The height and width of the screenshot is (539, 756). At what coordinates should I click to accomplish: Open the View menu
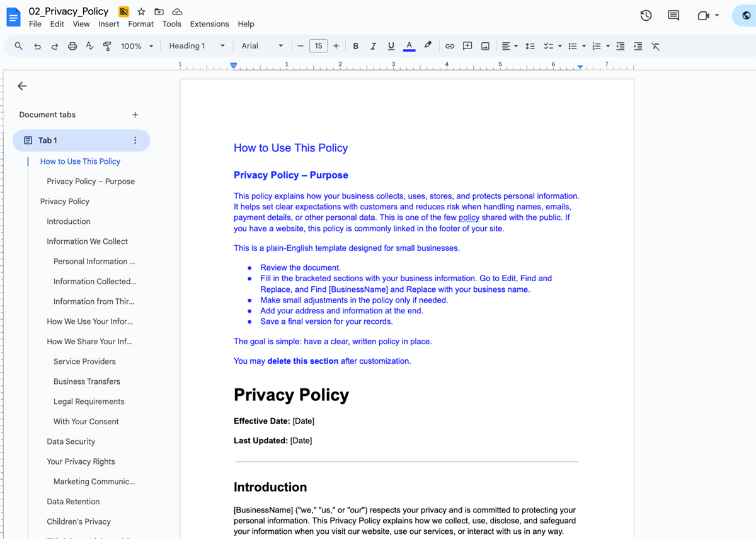pos(81,24)
